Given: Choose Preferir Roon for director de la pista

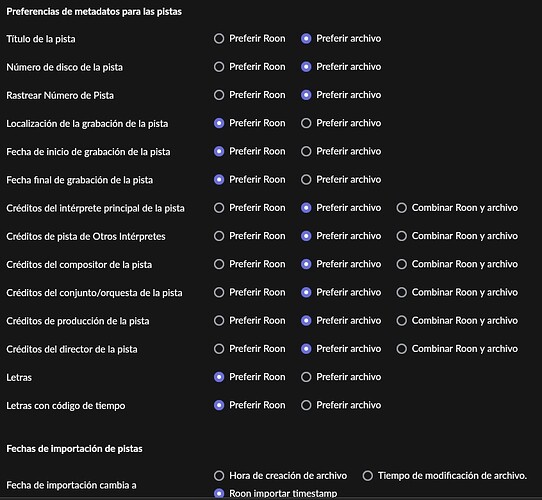Looking at the screenshot, I should tap(219, 349).
